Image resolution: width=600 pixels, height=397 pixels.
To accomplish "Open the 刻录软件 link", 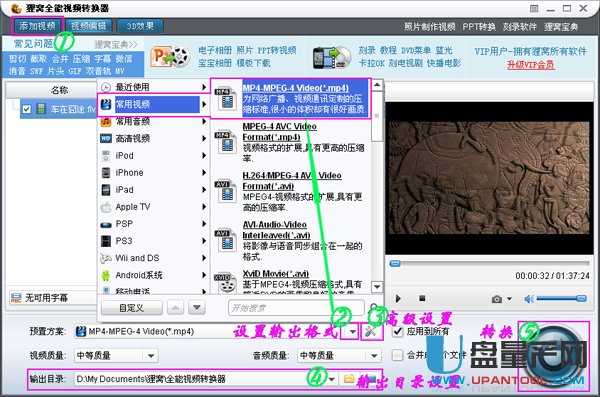I will coord(520,27).
